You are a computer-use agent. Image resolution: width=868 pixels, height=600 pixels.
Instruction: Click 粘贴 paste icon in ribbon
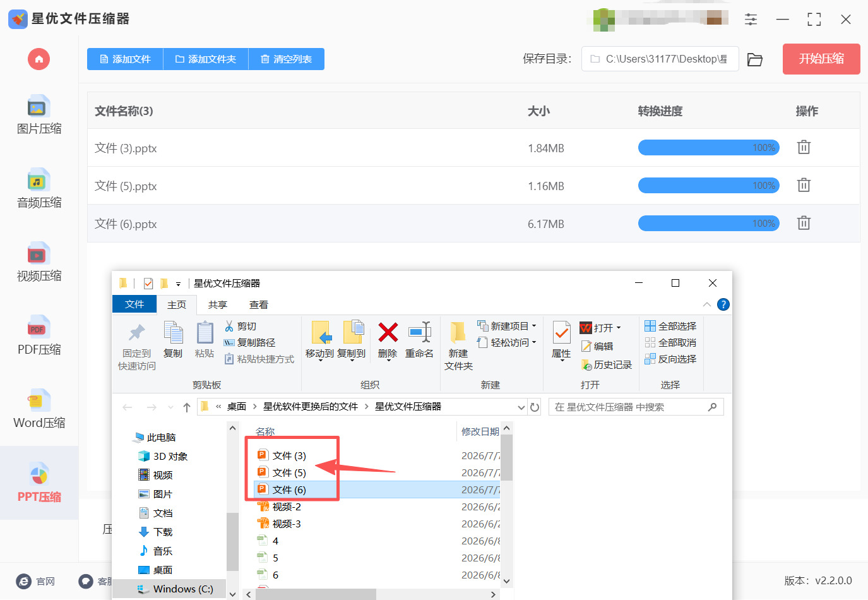coord(205,340)
